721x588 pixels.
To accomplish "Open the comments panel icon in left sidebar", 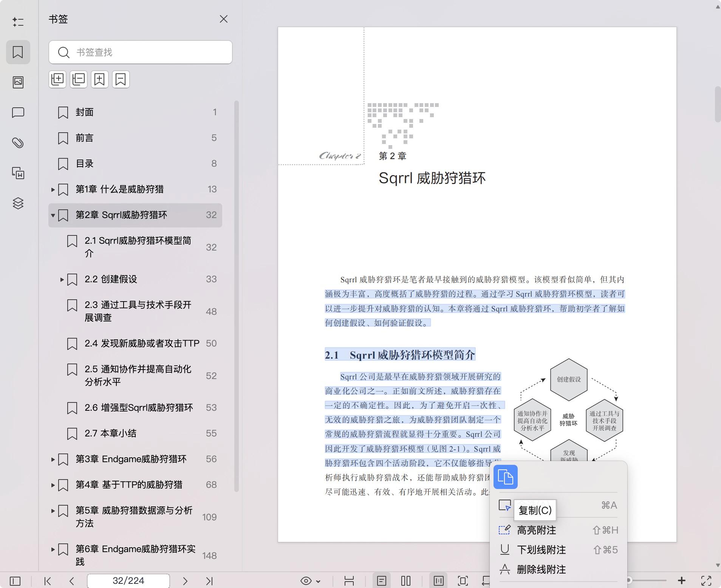I will click(18, 113).
